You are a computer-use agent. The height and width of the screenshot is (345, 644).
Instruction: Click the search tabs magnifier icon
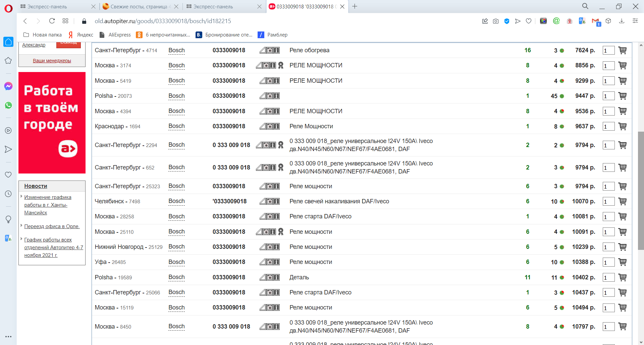click(x=585, y=6)
